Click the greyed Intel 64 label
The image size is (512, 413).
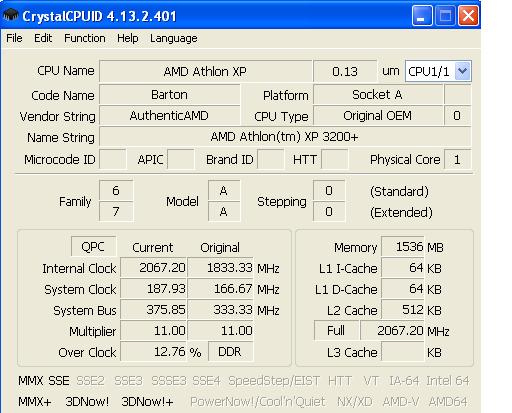[x=448, y=381]
